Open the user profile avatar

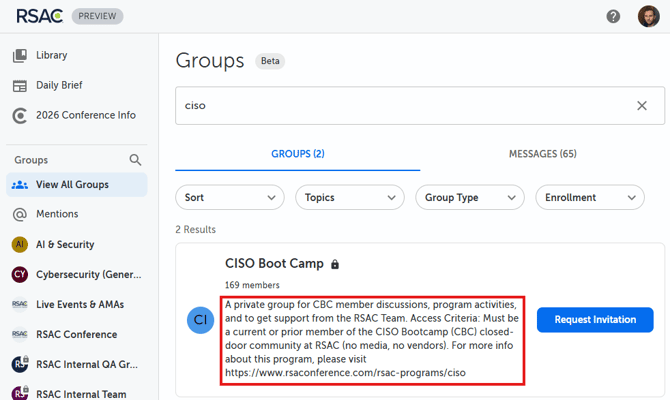click(x=648, y=17)
